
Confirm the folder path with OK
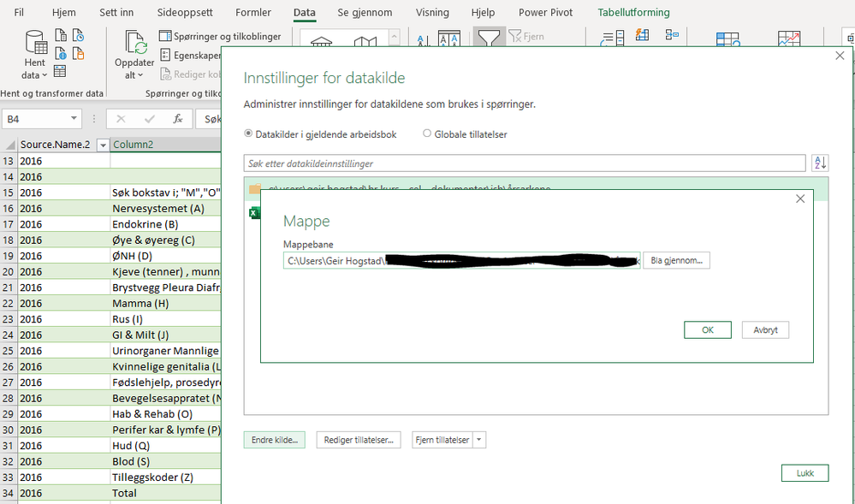707,329
